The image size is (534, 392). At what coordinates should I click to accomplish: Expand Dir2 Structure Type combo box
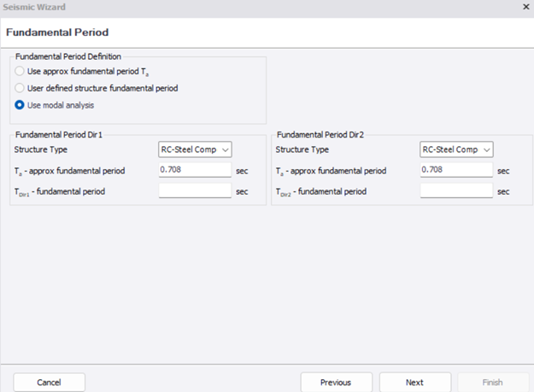(x=456, y=149)
